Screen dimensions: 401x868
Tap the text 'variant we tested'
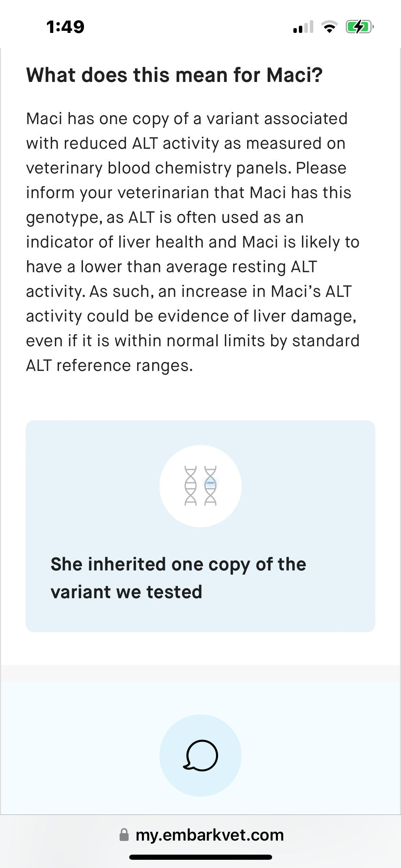pyautogui.click(x=126, y=592)
